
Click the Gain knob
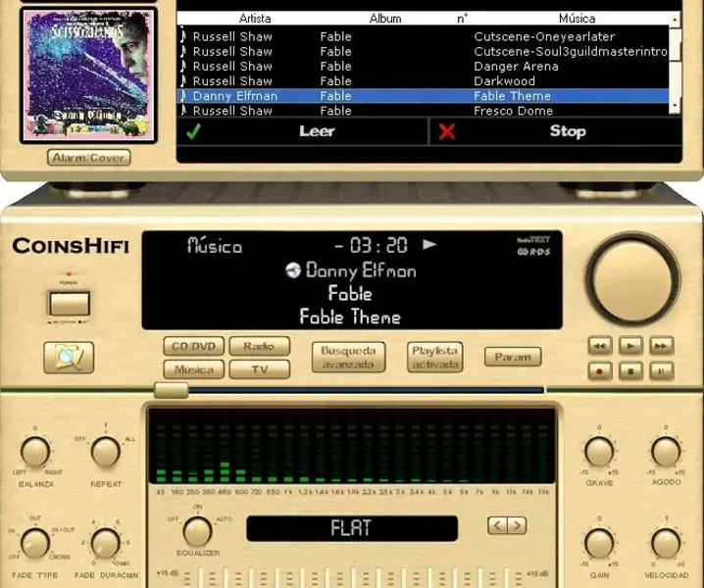pyautogui.click(x=599, y=543)
